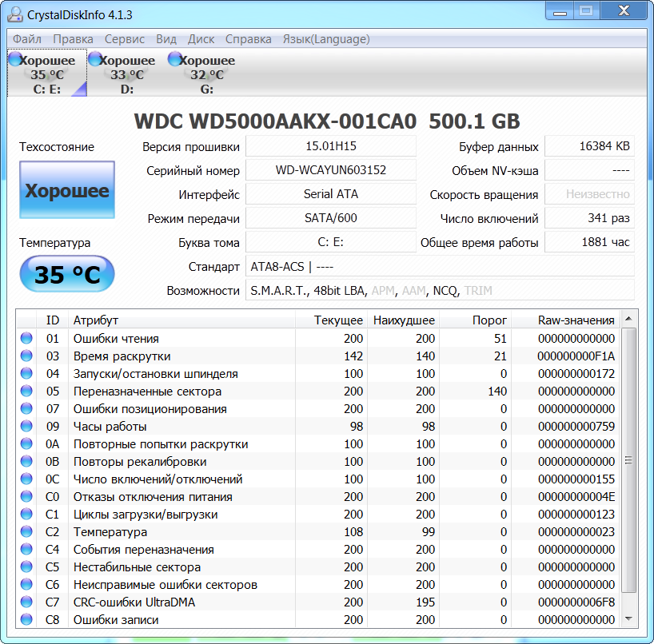Open the Сервис menu
The height and width of the screenshot is (644, 654).
tap(124, 39)
